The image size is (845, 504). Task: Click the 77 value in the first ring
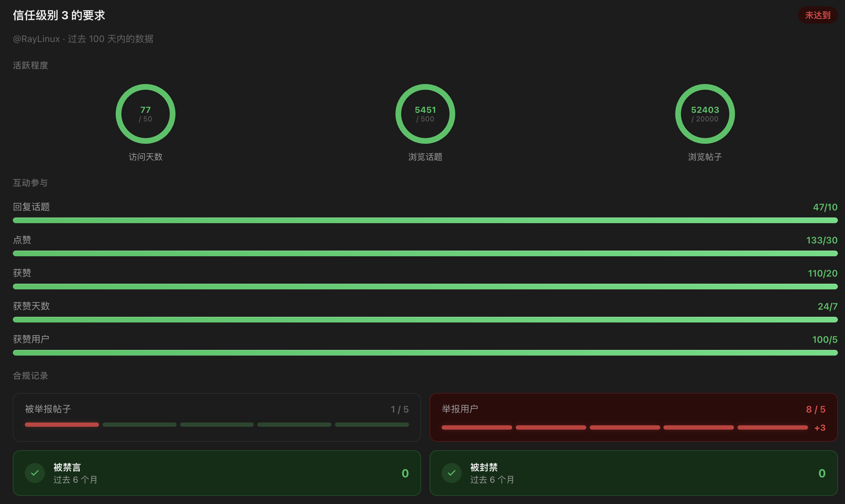(146, 110)
